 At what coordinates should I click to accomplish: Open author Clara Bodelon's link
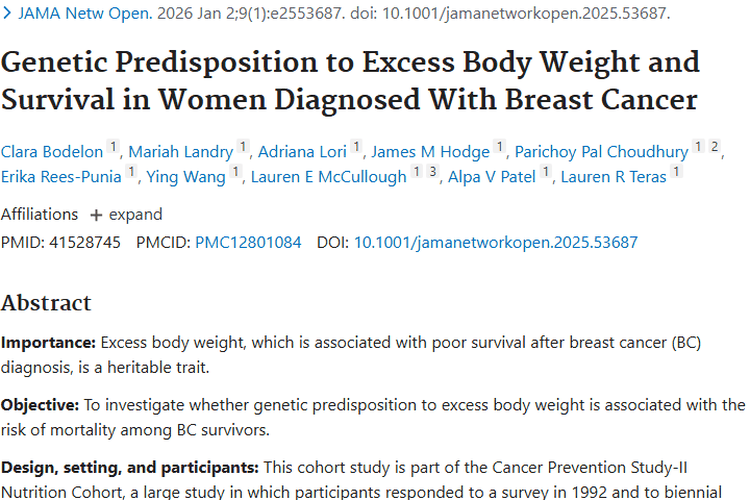click(52, 152)
